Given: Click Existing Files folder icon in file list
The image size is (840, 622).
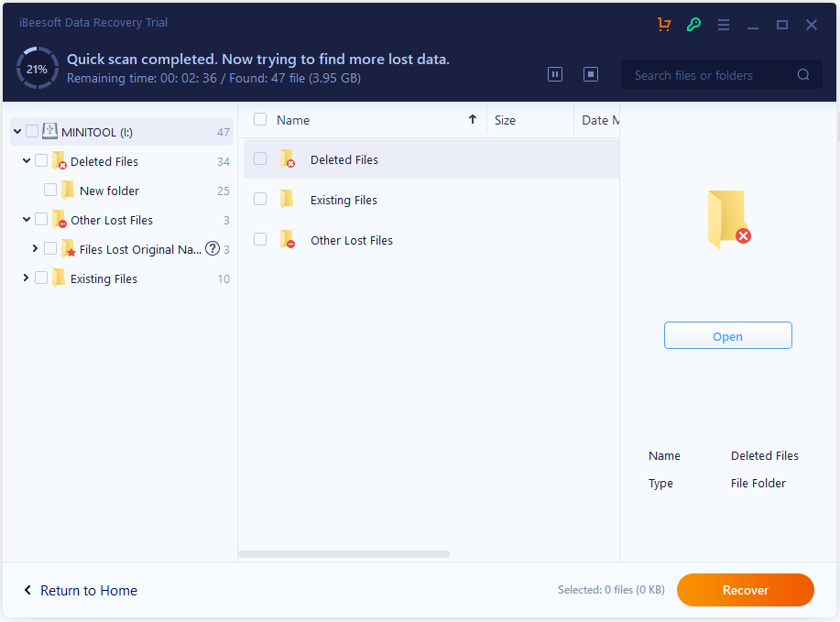Looking at the screenshot, I should tap(287, 200).
